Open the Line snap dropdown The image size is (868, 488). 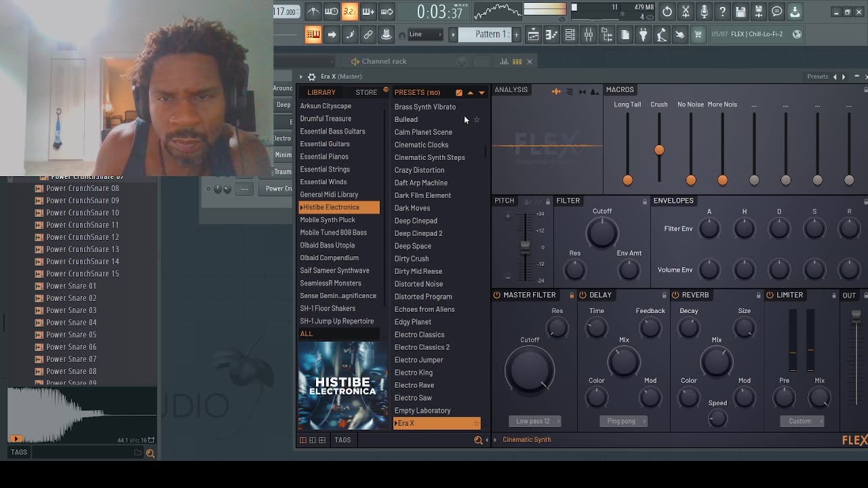click(425, 35)
